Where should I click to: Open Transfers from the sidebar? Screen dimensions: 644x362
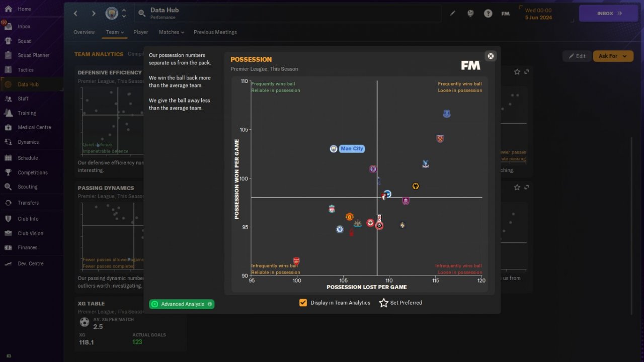pyautogui.click(x=28, y=203)
